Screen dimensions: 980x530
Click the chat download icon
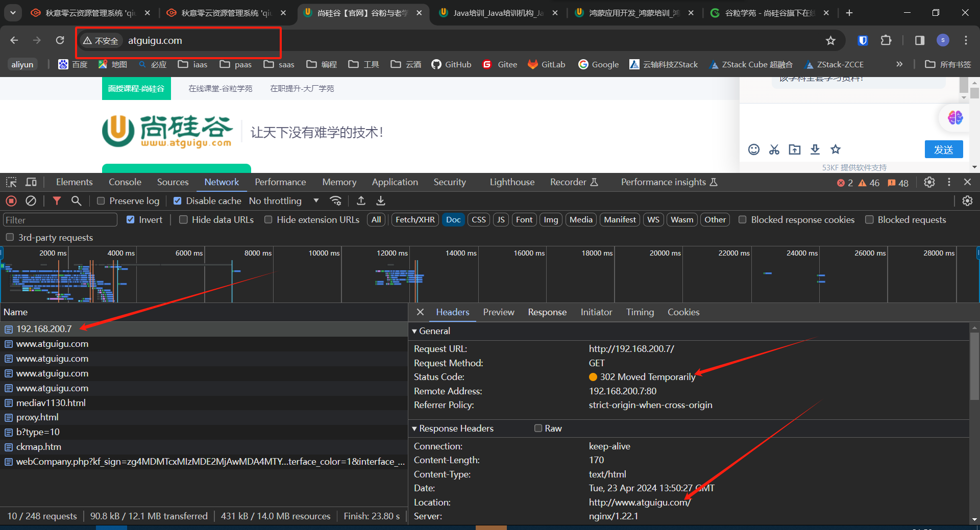[815, 149]
